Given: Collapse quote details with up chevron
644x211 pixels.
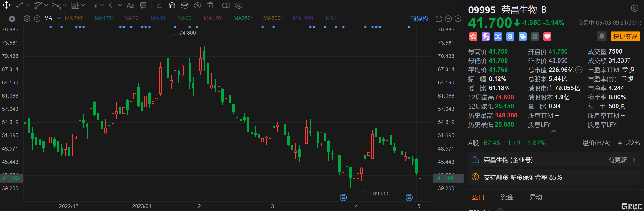Looking at the screenshot, I should coord(554,131).
